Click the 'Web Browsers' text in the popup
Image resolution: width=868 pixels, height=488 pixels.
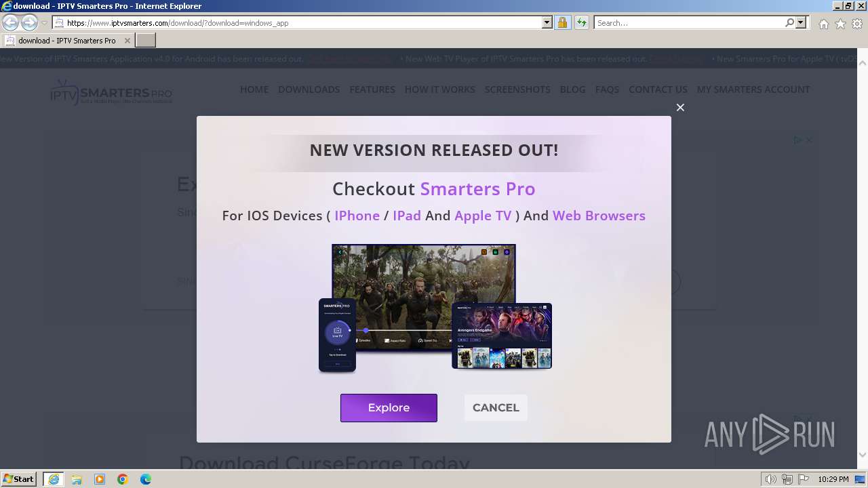[599, 216]
